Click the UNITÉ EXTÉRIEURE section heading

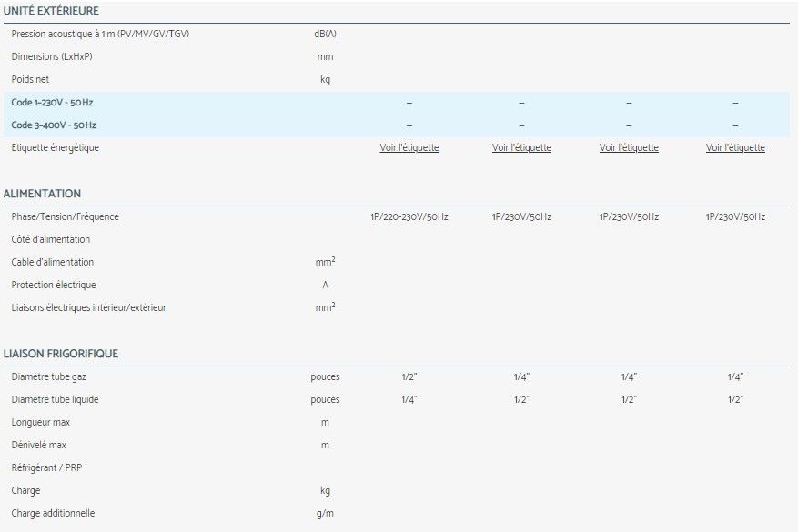(51, 11)
